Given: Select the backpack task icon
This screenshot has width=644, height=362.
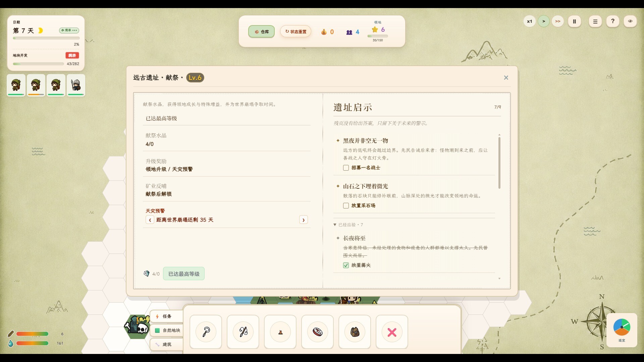Looking at the screenshot, I should point(355,332).
